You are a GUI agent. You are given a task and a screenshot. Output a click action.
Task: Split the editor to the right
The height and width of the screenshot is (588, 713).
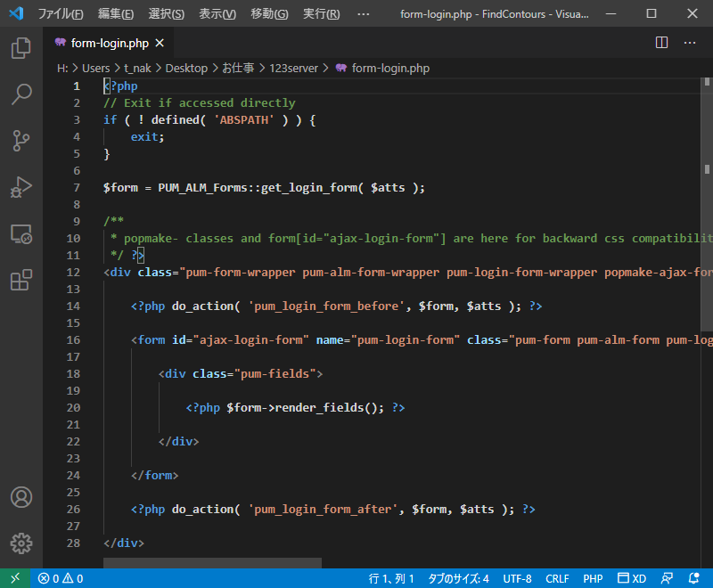(x=661, y=43)
